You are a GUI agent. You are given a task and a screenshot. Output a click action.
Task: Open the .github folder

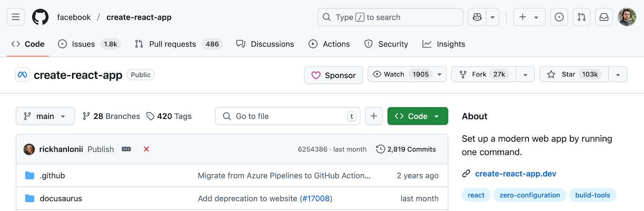[52, 176]
